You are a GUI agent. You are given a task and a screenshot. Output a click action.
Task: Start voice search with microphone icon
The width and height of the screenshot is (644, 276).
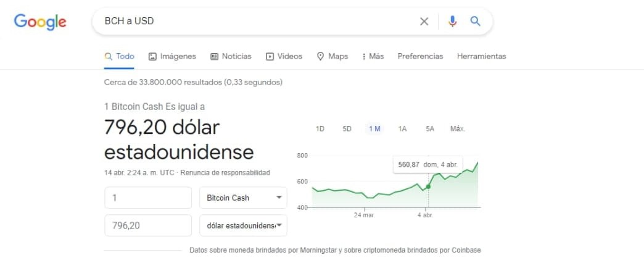[452, 22]
